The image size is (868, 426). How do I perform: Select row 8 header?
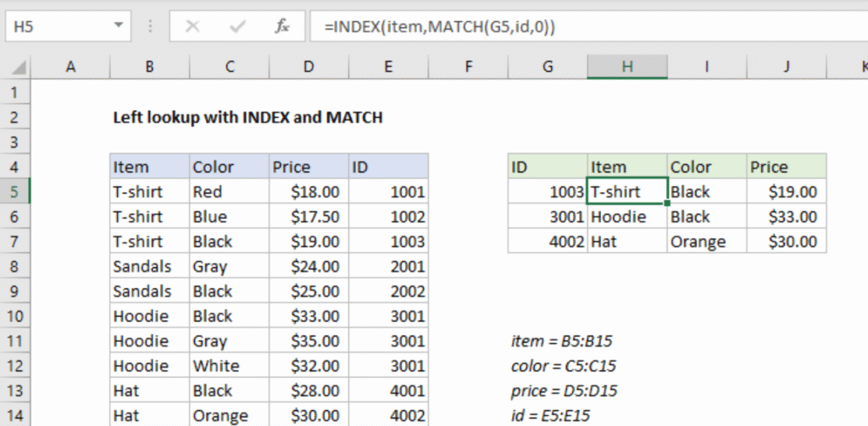pyautogui.click(x=15, y=267)
